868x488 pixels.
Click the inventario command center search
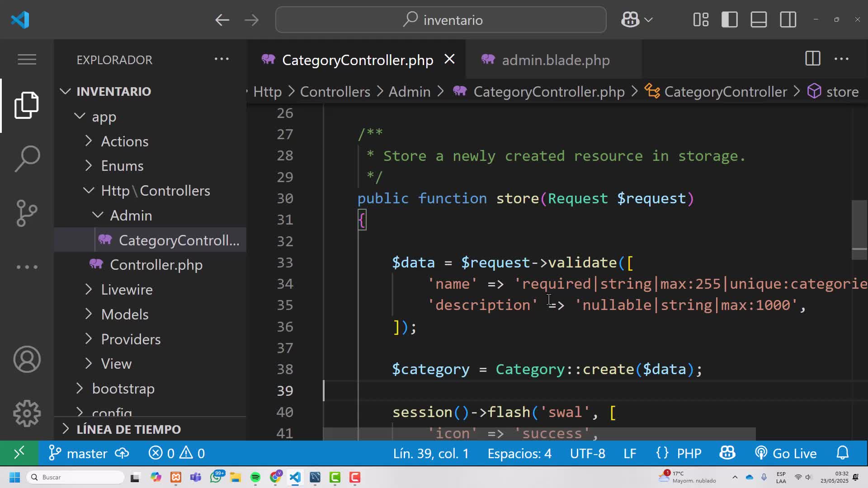(x=441, y=20)
